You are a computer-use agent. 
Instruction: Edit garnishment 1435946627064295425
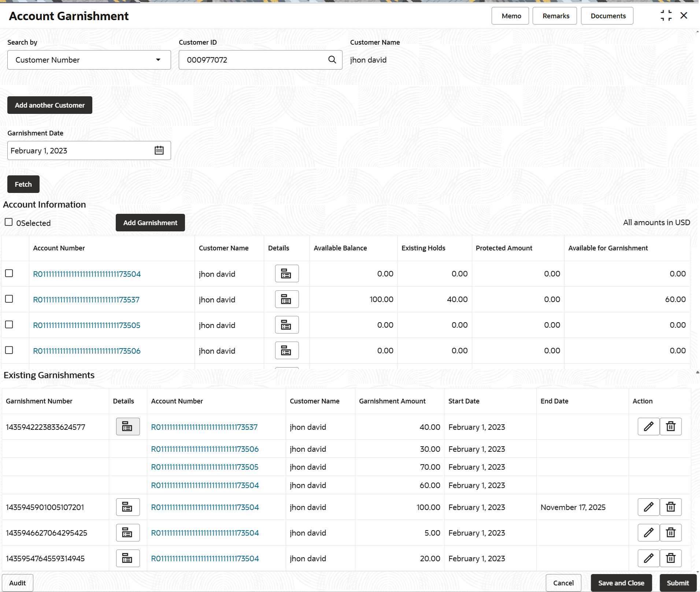point(649,533)
